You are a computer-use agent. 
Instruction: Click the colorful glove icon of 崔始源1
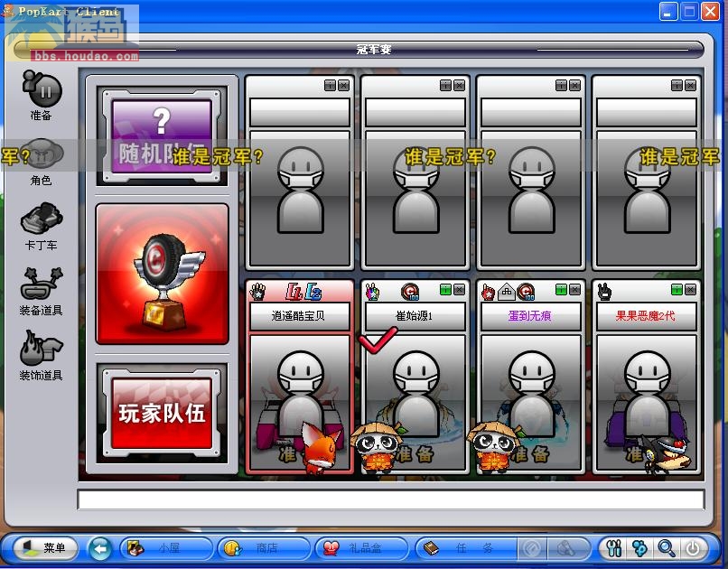(373, 292)
